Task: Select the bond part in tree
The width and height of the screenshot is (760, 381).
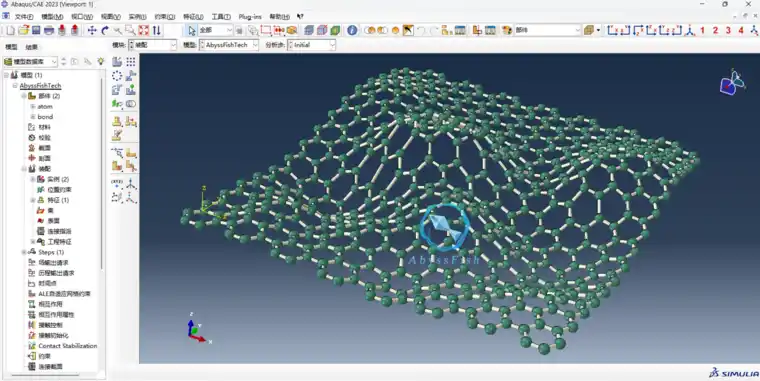Action: (45, 117)
